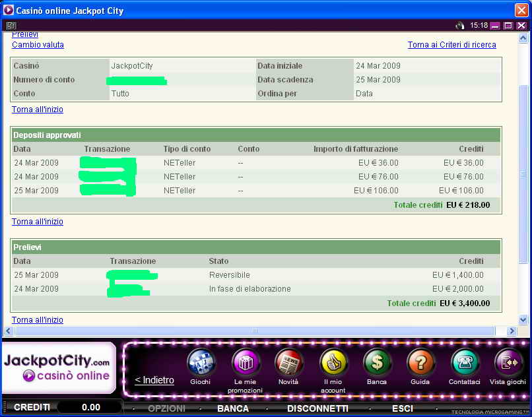
Task: Click the Importo di fatturazione column header
Action: [x=356, y=149]
